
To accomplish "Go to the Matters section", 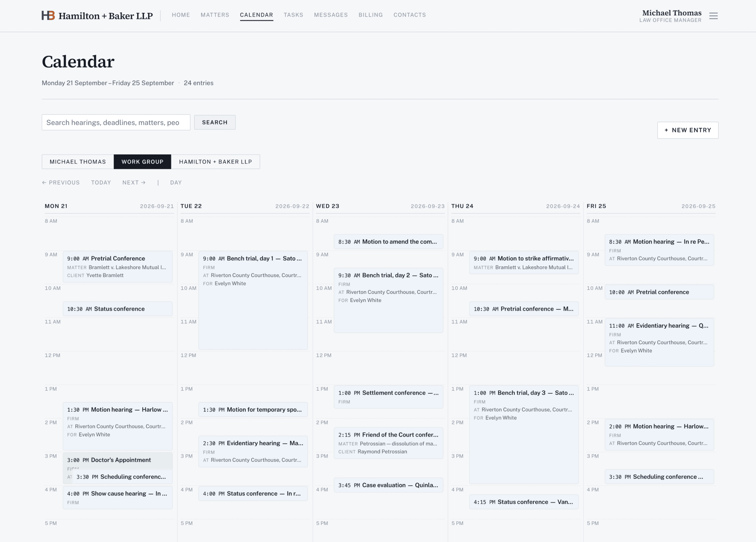I will coord(215,15).
